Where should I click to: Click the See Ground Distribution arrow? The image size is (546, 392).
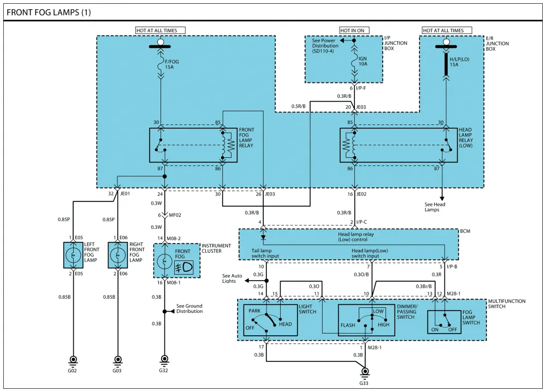click(x=171, y=311)
